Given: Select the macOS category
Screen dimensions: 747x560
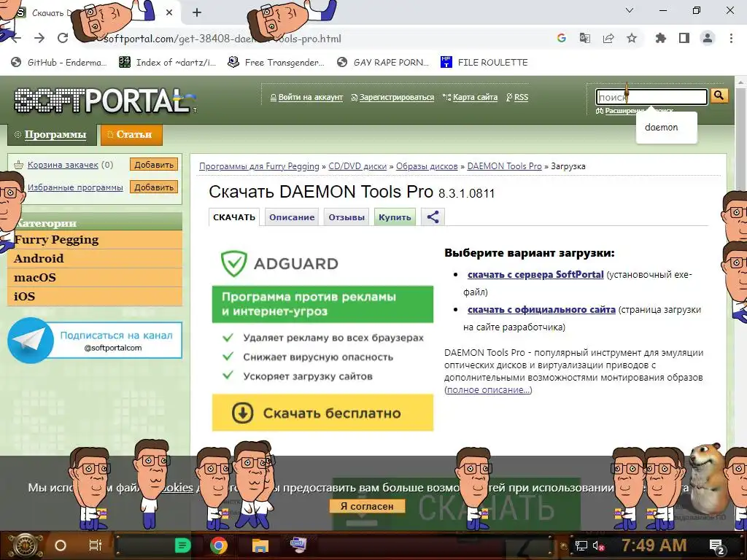Looking at the screenshot, I should click(x=95, y=278).
